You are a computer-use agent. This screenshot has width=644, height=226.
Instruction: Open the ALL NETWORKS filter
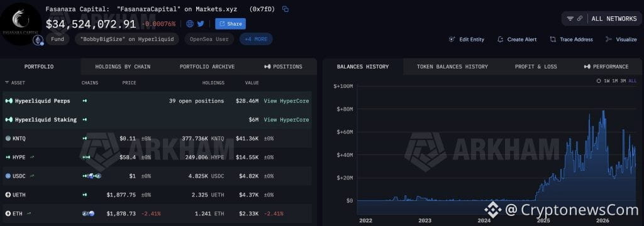(614, 18)
